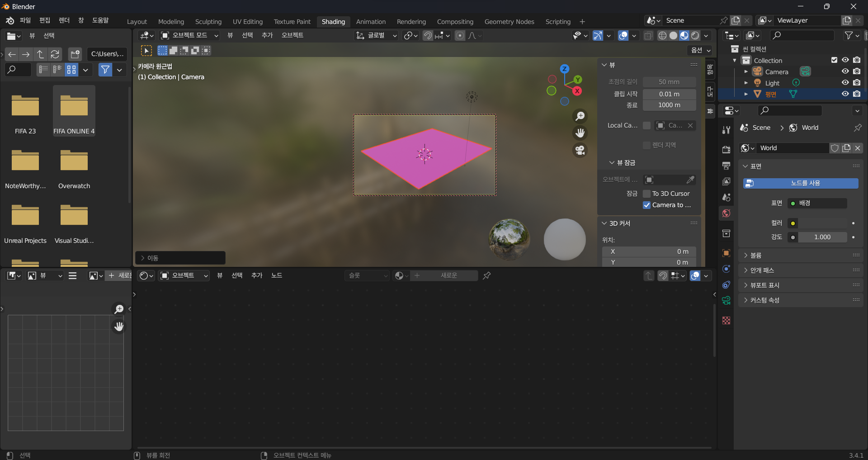The height and width of the screenshot is (460, 868).
Task: Switch to Layout workspace tab
Action: [137, 22]
